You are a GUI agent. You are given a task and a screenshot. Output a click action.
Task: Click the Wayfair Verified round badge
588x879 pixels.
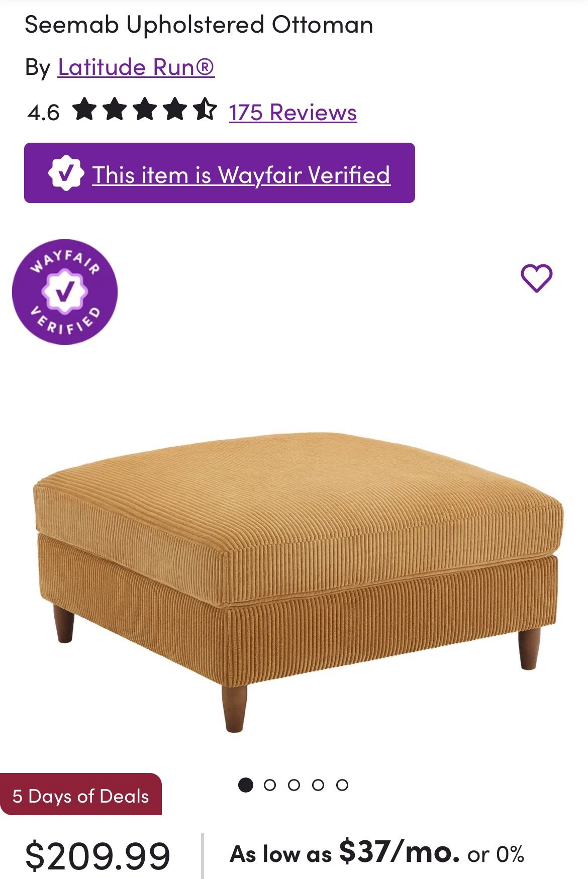coord(65,291)
